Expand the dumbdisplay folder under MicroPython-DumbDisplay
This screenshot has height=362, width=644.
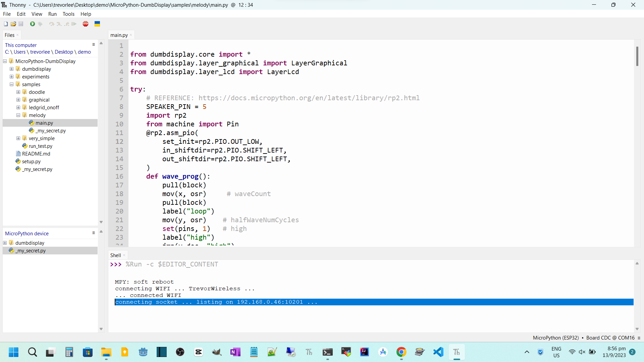pyautogui.click(x=12, y=69)
